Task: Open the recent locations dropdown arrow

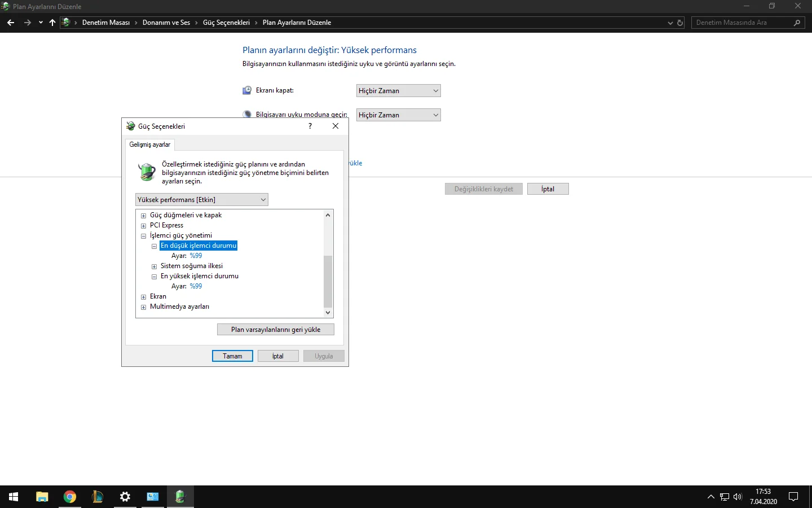Action: coord(41,23)
